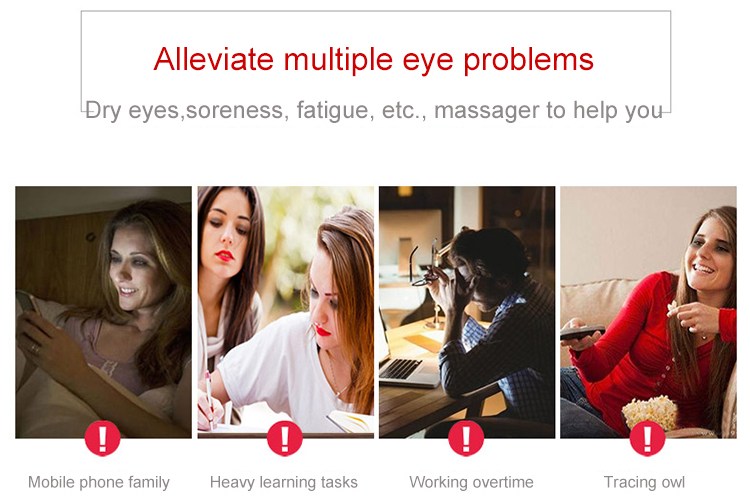The height and width of the screenshot is (501, 750).
Task: Click the pen in the studying woman's hand
Action: [x=209, y=400]
